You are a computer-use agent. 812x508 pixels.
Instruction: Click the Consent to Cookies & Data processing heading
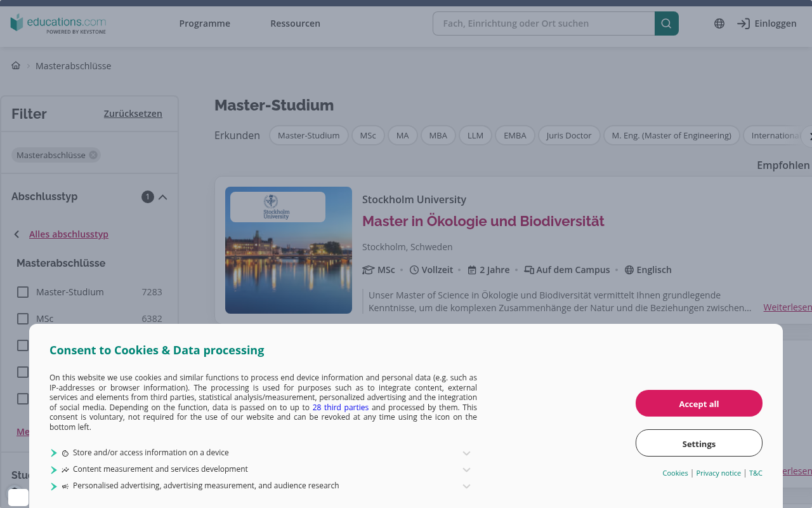(157, 350)
